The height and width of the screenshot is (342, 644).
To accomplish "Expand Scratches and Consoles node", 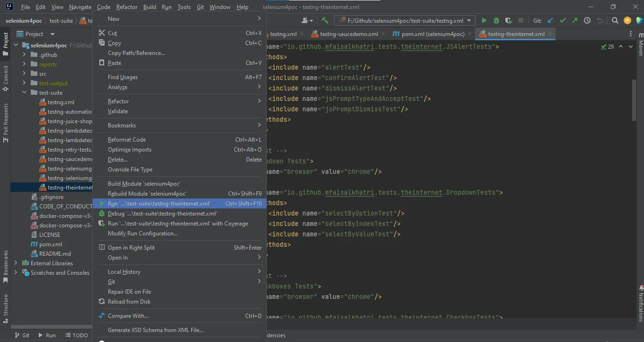I will [16, 273].
